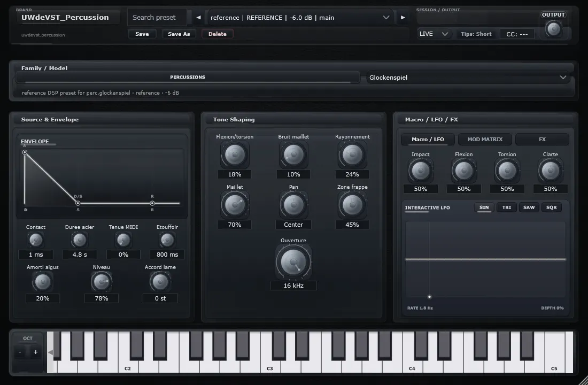Click the PERCUSSIONS family selector

(x=188, y=77)
